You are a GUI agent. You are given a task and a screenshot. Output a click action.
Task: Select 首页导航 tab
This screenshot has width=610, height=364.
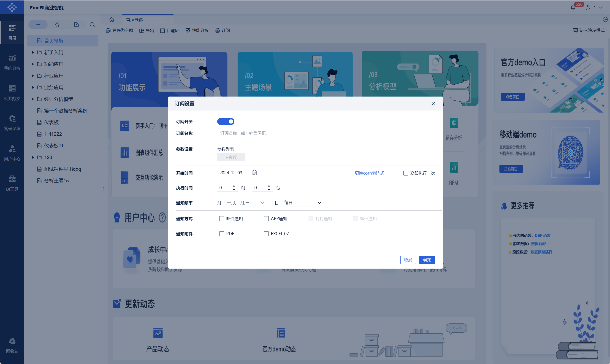click(134, 20)
